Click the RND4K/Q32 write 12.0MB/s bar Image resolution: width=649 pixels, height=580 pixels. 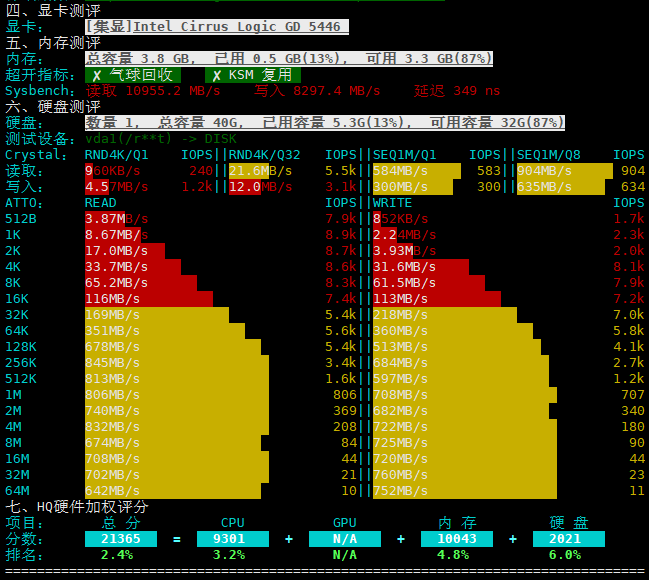245,187
